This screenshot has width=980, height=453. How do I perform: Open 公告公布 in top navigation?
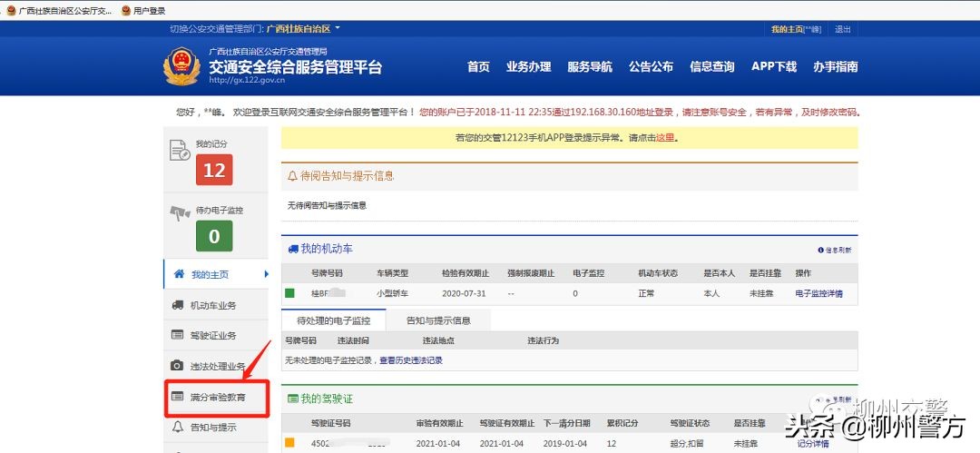[652, 67]
